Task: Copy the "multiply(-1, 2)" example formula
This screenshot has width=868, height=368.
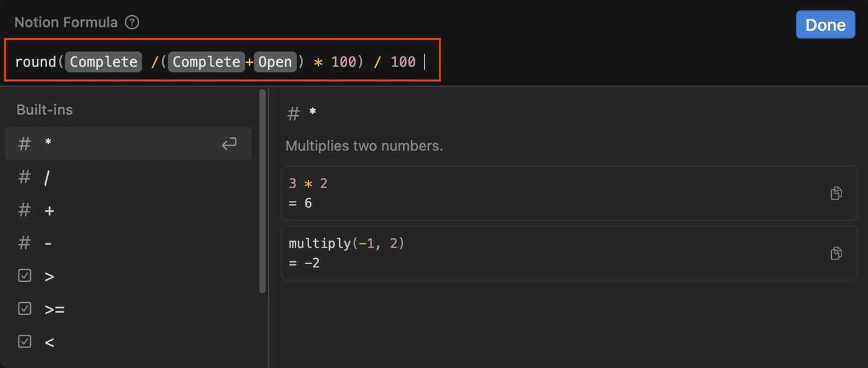Action: click(x=836, y=253)
